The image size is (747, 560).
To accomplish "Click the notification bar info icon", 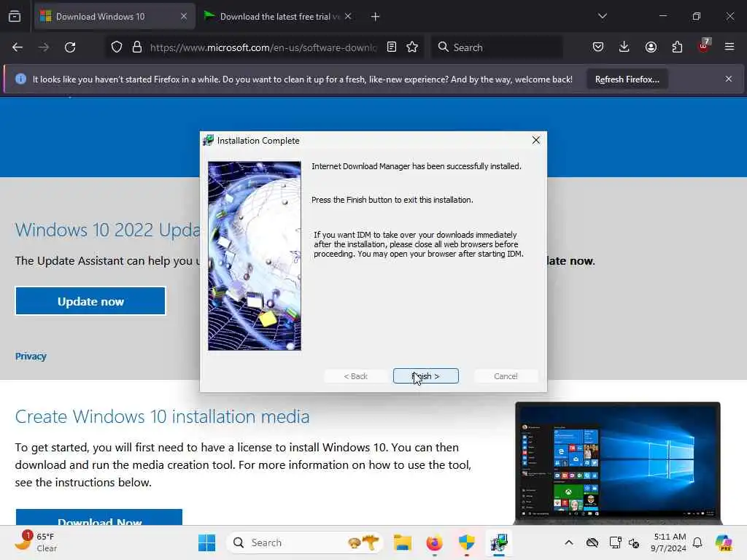I will pos(20,79).
